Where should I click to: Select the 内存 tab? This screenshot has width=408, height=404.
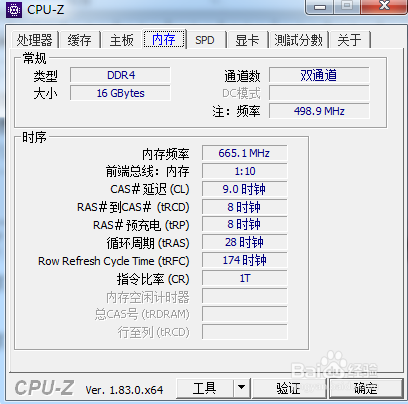164,39
